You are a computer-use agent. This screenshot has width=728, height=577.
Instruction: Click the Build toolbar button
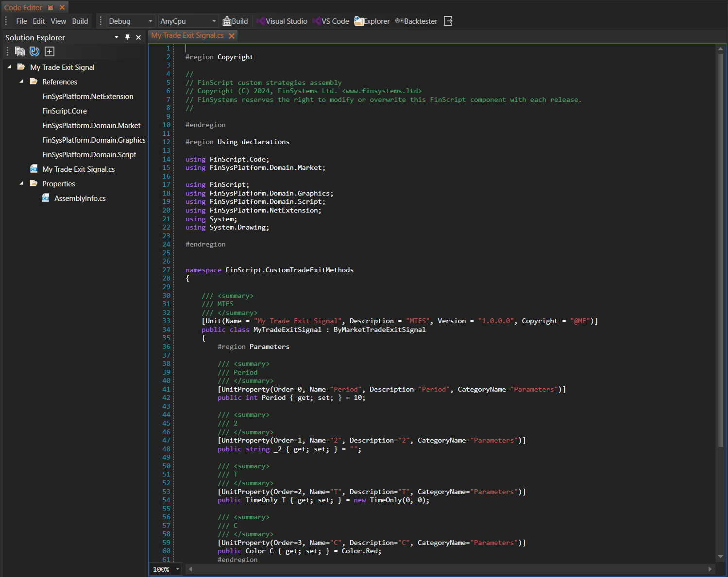[235, 21]
